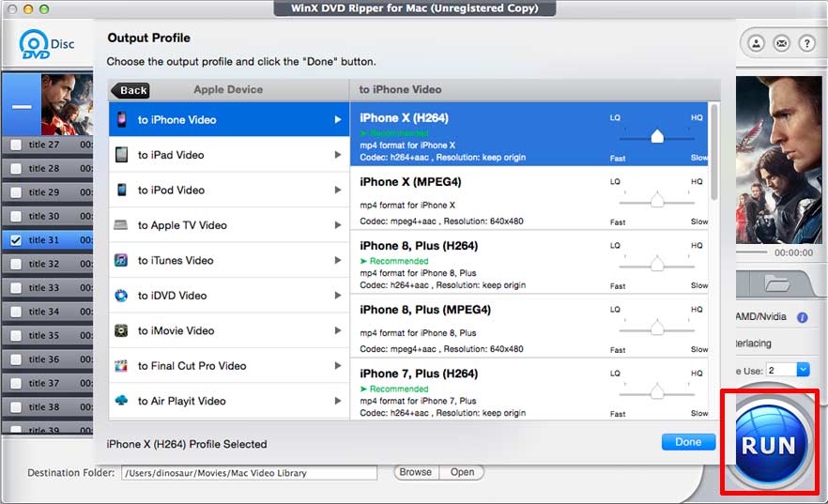Screen dimensions: 828x504
Task: Click the Iron Man title thumbnail
Action: point(67,104)
